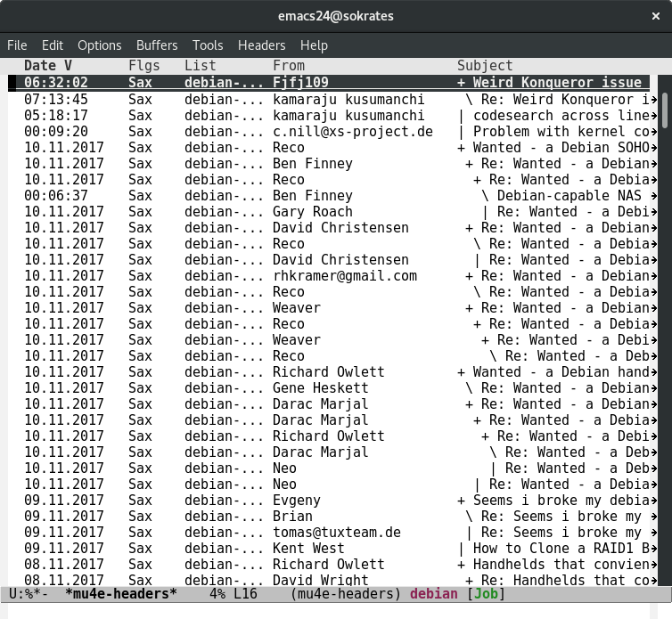This screenshot has height=619, width=672.
Task: Open the Help menu
Action: (314, 45)
